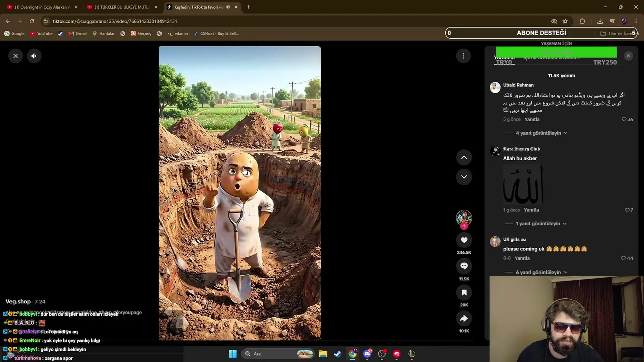Screen dimensions: 644x362
Task: Open UK girls profile name
Action: (511, 239)
